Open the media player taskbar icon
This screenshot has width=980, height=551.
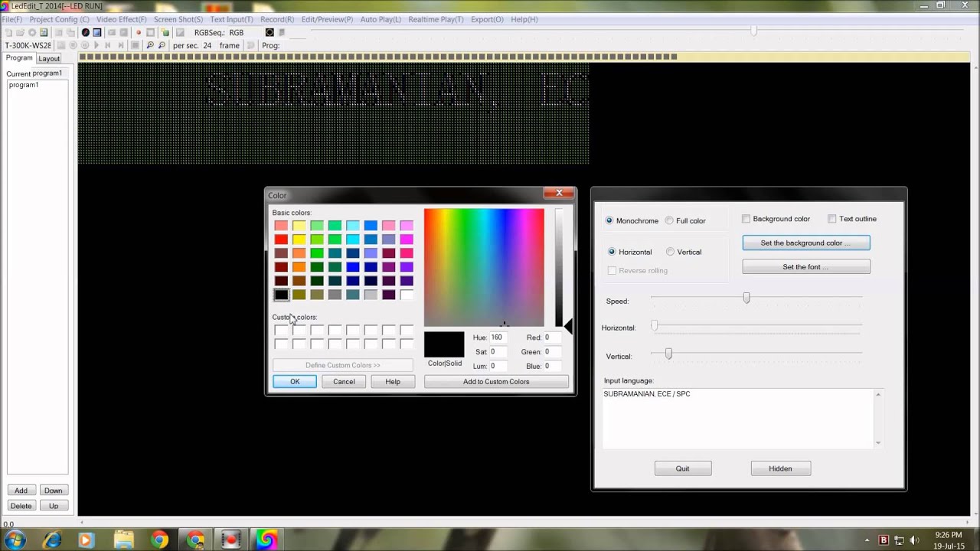coord(85,540)
